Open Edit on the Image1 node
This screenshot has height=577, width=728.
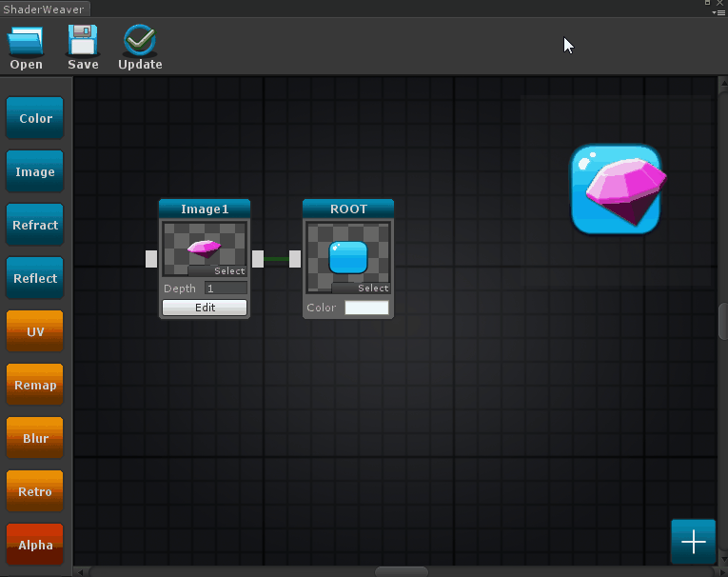coord(205,308)
